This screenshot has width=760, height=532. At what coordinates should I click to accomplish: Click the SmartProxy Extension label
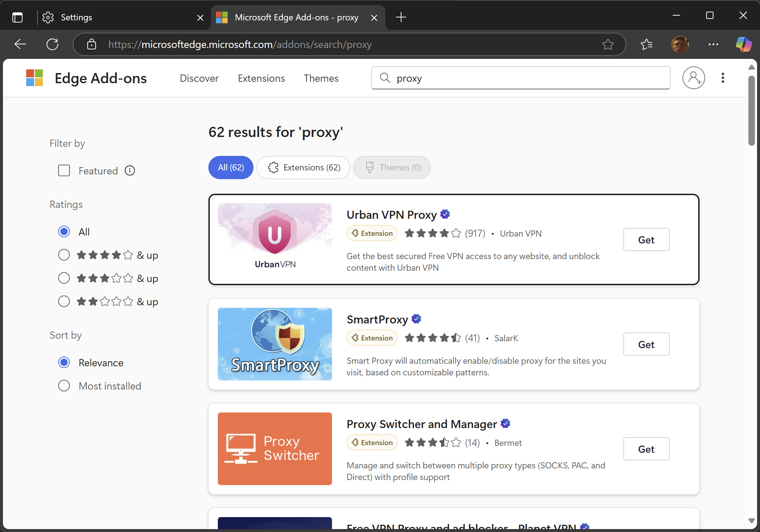point(372,338)
